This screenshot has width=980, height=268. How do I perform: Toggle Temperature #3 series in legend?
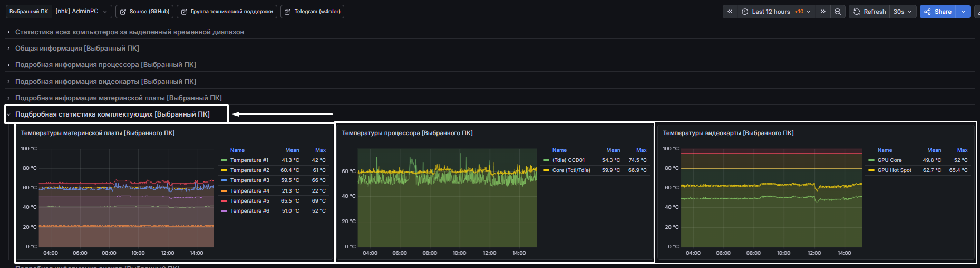pyautogui.click(x=250, y=180)
